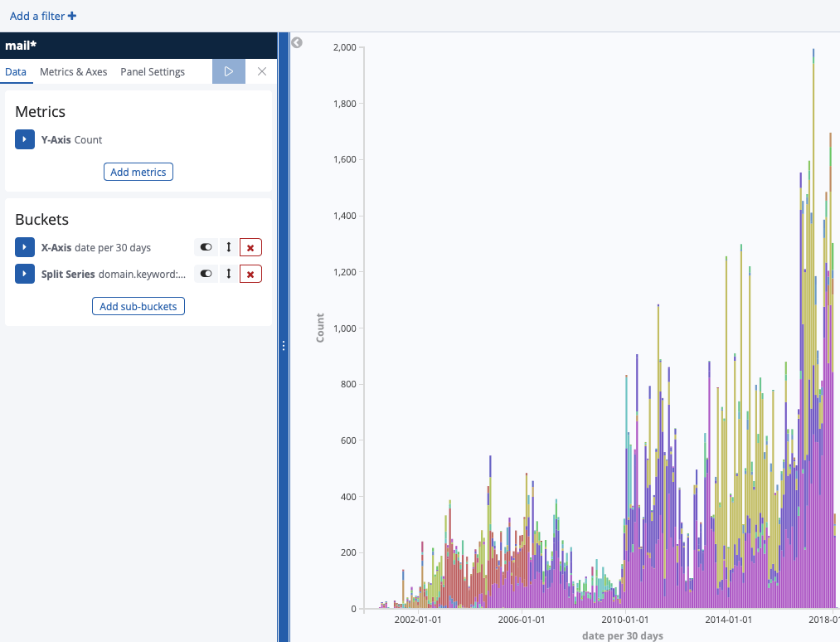The image size is (840, 642).
Task: Click the Add metrics button
Action: point(138,172)
